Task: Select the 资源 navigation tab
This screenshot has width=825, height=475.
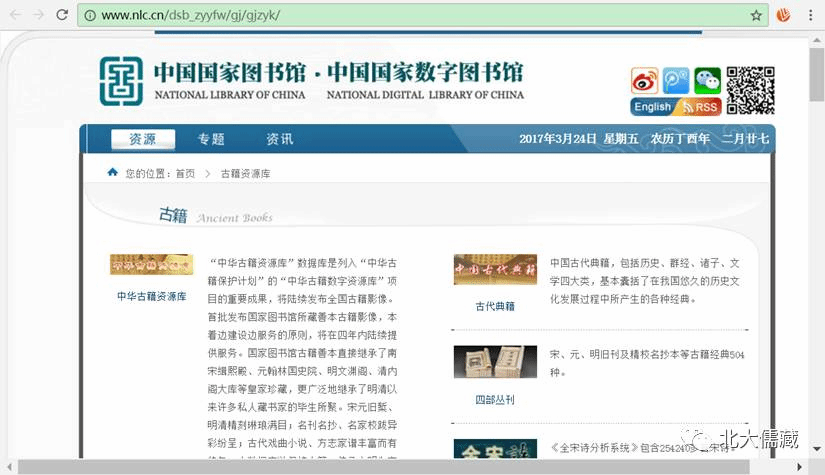Action: [x=142, y=139]
